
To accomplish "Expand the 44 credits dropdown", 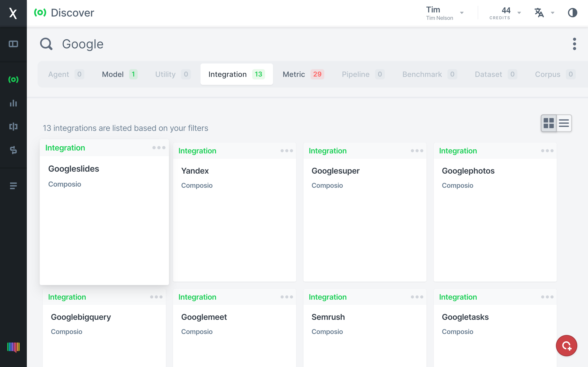I will pos(505,13).
